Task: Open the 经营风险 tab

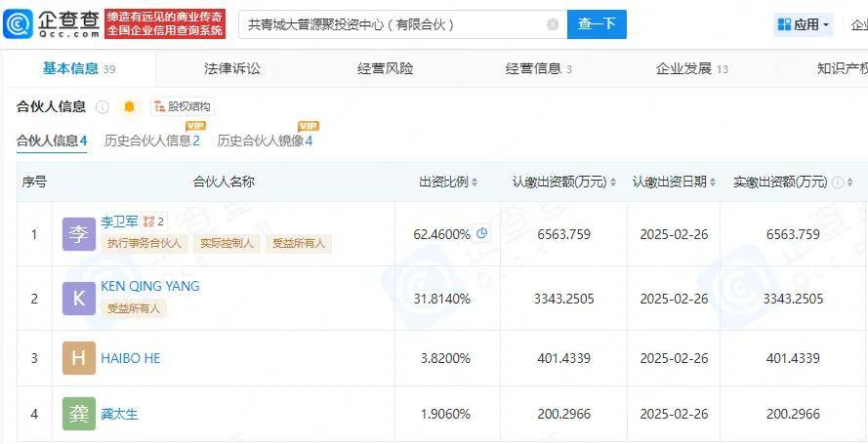Action: click(x=385, y=68)
